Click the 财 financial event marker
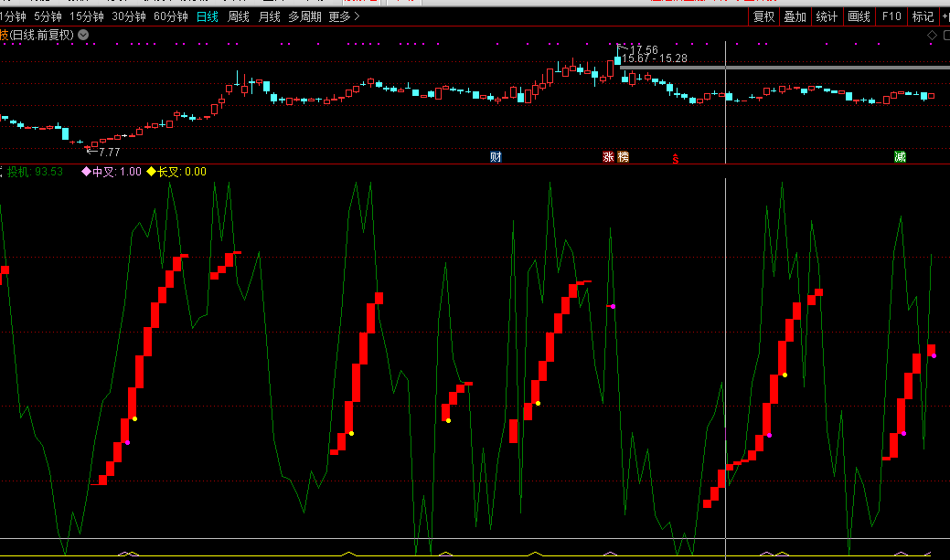The height and width of the screenshot is (560, 950). 496,157
